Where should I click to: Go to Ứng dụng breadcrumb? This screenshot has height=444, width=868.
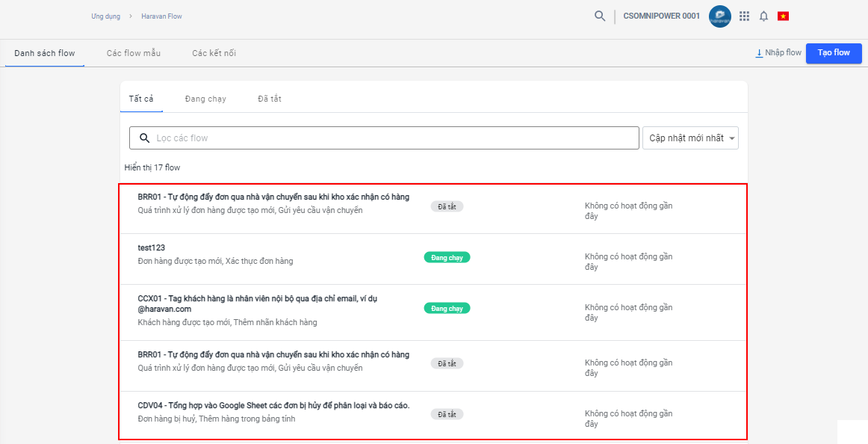(106, 16)
